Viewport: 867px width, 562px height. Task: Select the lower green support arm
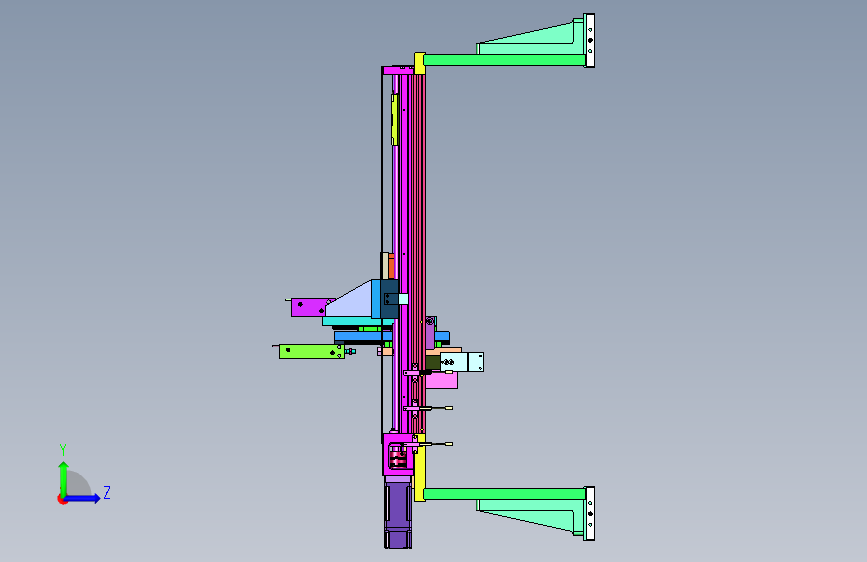[504, 493]
